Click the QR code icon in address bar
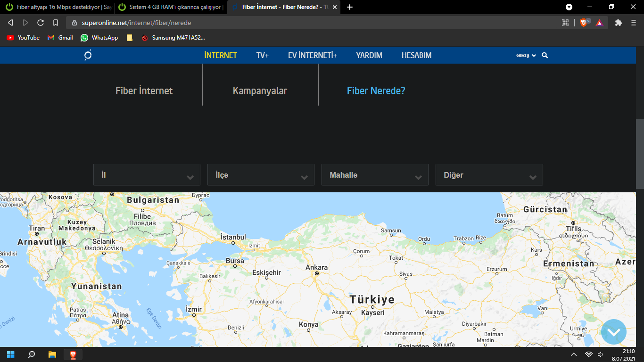644x362 pixels. tap(565, 23)
